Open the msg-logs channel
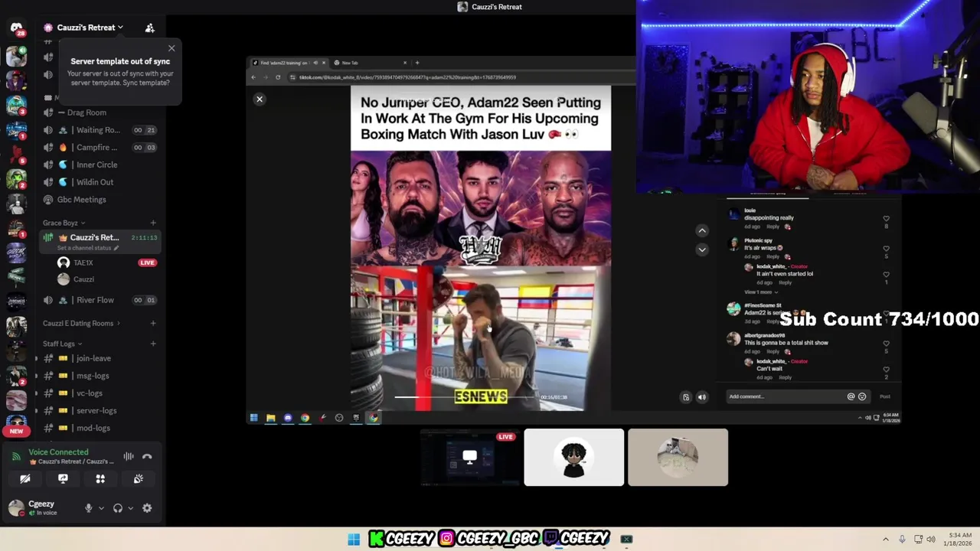The width and height of the screenshot is (980, 551). 100,376
